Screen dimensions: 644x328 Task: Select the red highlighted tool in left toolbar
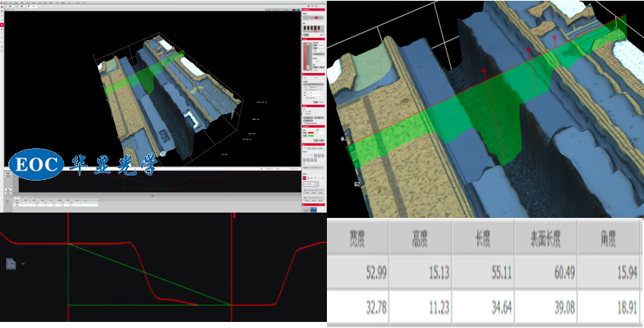[x=2, y=24]
